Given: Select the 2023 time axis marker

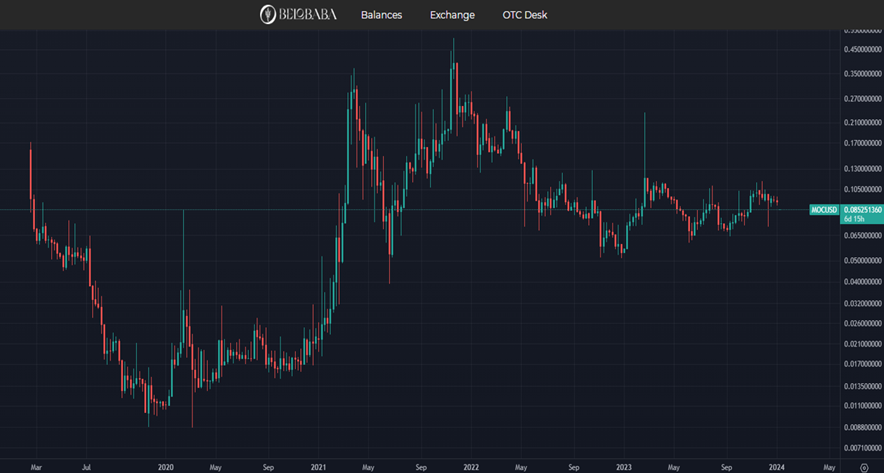Looking at the screenshot, I should coord(623,466).
